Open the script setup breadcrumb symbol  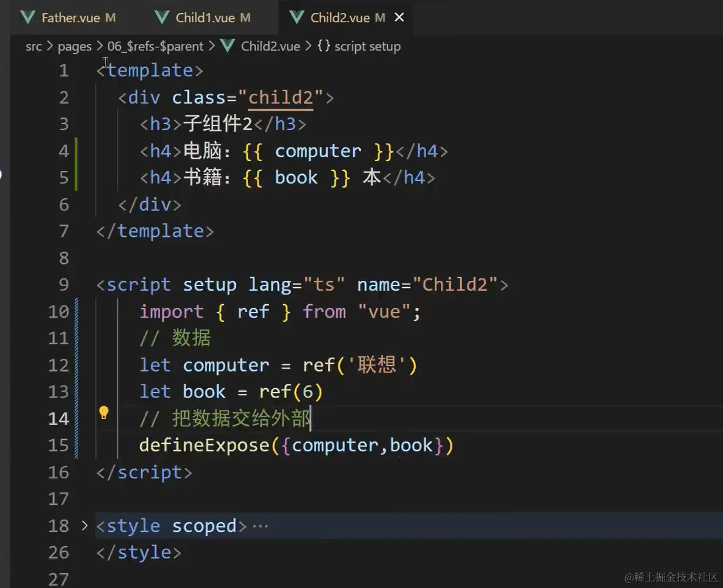[x=368, y=46]
